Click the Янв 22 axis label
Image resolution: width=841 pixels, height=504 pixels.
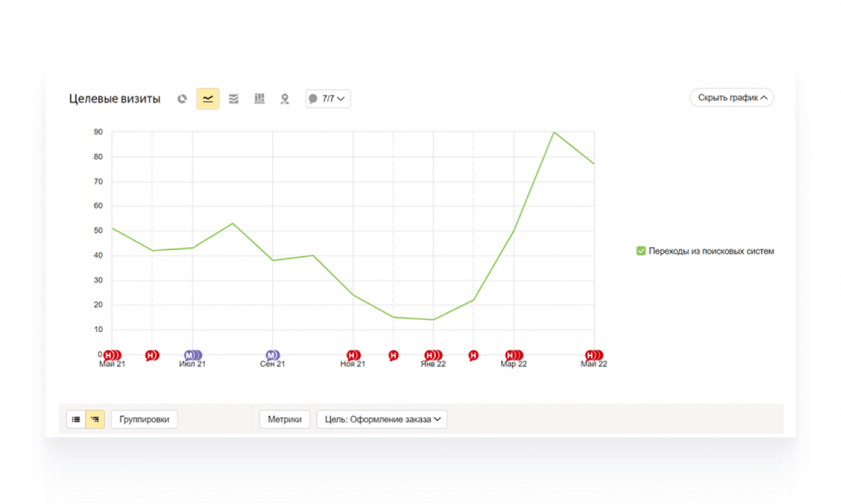[433, 364]
